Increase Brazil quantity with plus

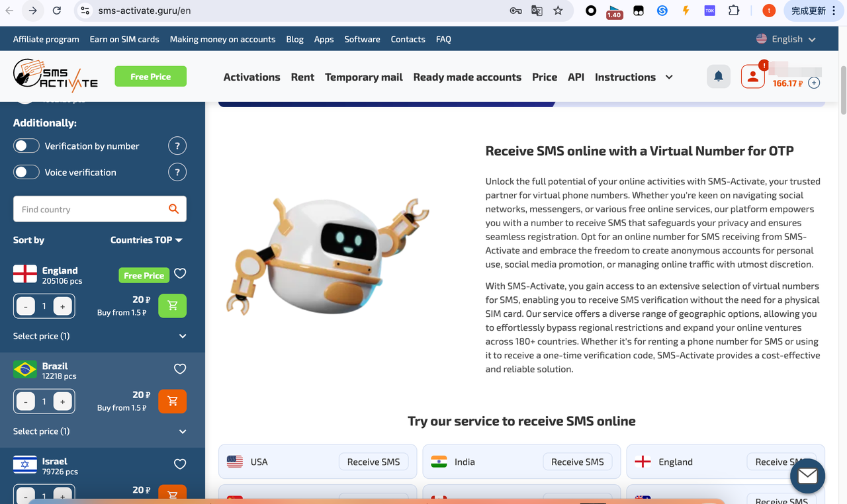(63, 401)
